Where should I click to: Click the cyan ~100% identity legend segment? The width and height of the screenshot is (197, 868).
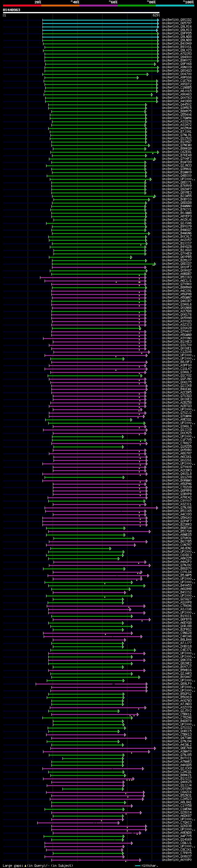pyautogui.click(x=175, y=6)
